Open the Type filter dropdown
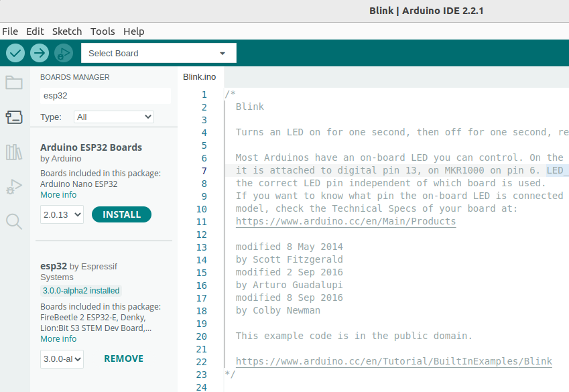This screenshot has height=392, width=569. 113,117
